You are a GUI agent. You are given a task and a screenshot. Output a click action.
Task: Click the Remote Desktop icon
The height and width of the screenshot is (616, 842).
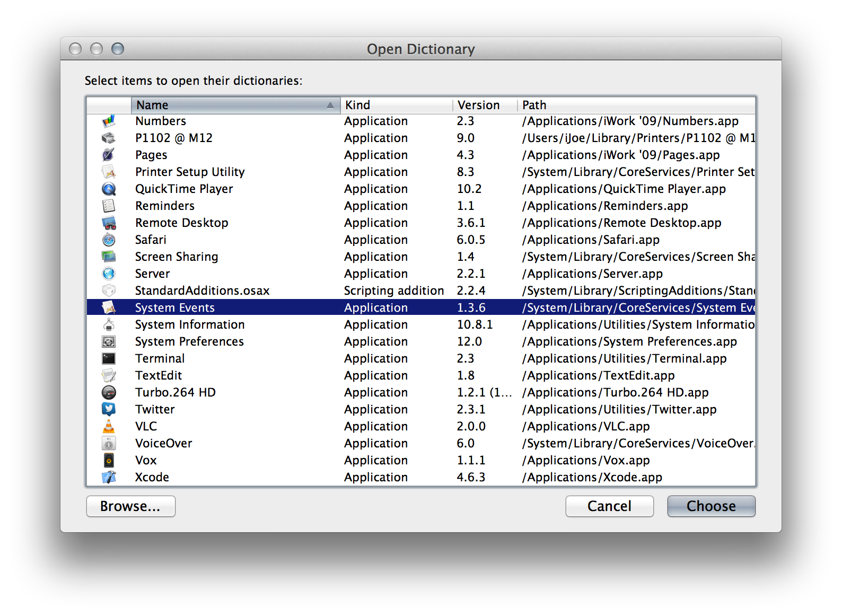click(109, 223)
